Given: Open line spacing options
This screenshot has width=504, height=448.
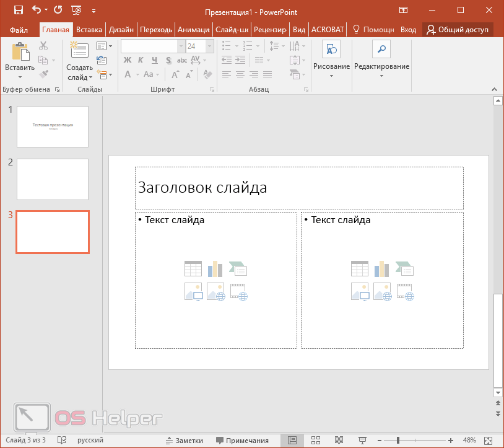Looking at the screenshot, I should (276, 46).
